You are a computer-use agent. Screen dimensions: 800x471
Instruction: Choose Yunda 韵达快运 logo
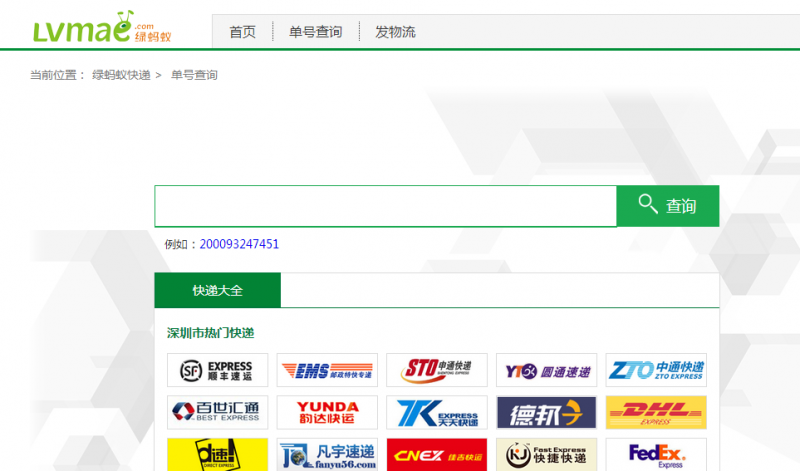click(327, 412)
